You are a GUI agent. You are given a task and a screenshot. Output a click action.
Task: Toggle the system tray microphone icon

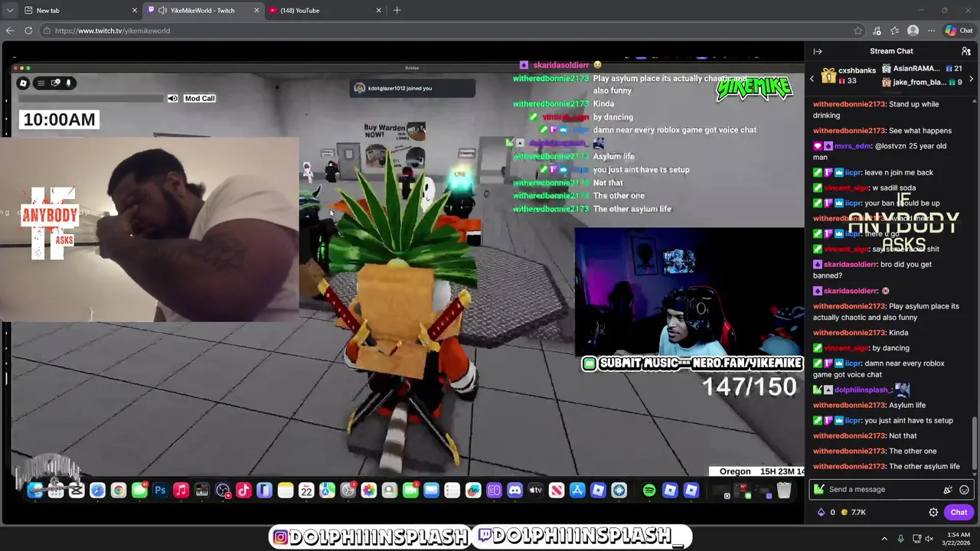click(x=901, y=539)
